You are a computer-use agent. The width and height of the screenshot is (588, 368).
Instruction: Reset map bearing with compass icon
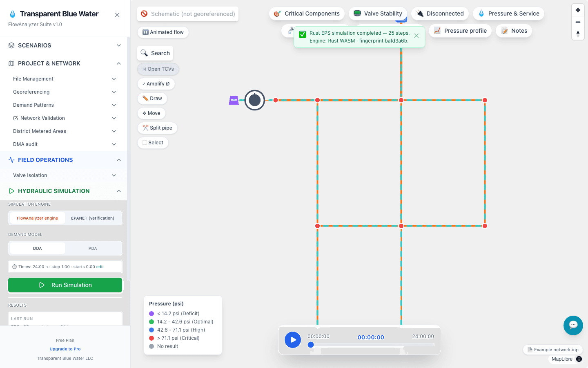(578, 34)
